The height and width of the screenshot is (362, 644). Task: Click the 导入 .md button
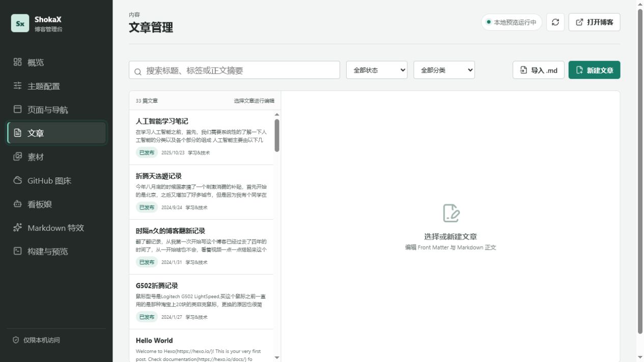[538, 70]
